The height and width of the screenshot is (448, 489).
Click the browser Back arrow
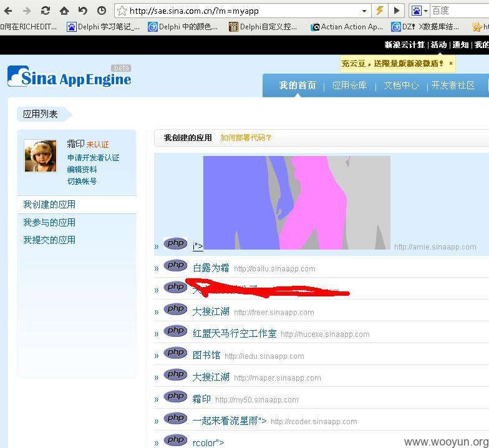pos(9,11)
